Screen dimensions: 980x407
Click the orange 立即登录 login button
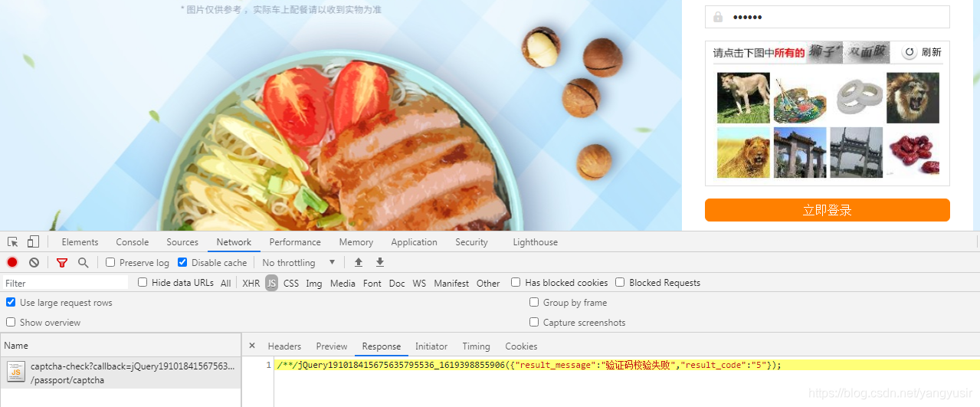point(828,210)
